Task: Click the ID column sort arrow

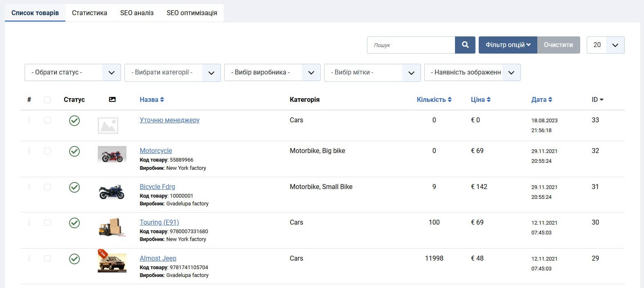Action: (x=601, y=99)
